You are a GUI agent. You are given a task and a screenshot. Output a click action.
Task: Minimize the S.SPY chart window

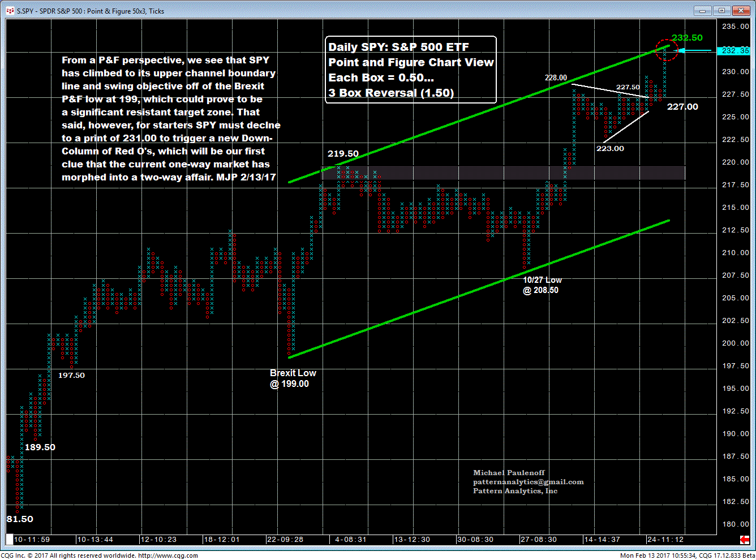pos(703,11)
